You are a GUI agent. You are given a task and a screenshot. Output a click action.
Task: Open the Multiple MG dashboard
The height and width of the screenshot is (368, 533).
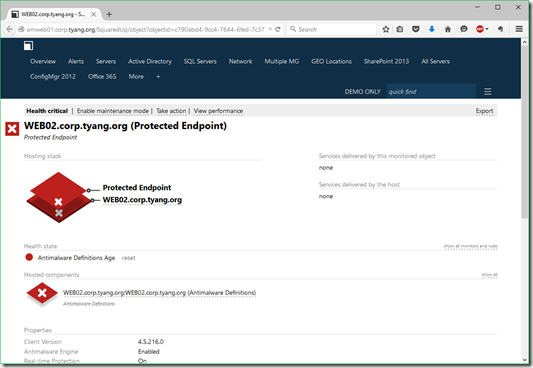(282, 61)
